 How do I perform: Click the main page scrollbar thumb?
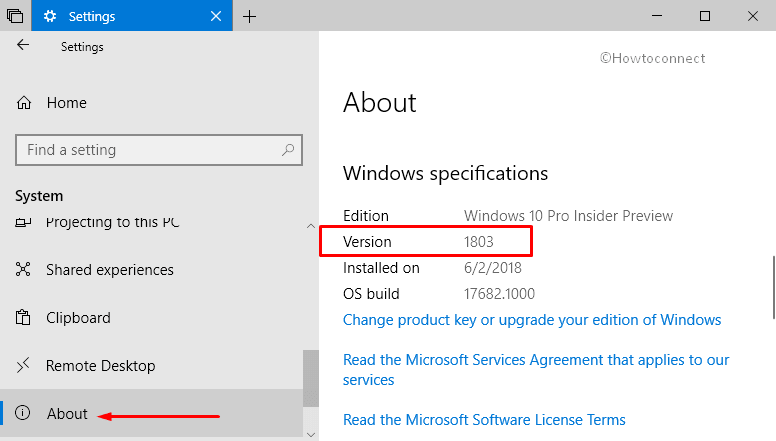coord(774,288)
